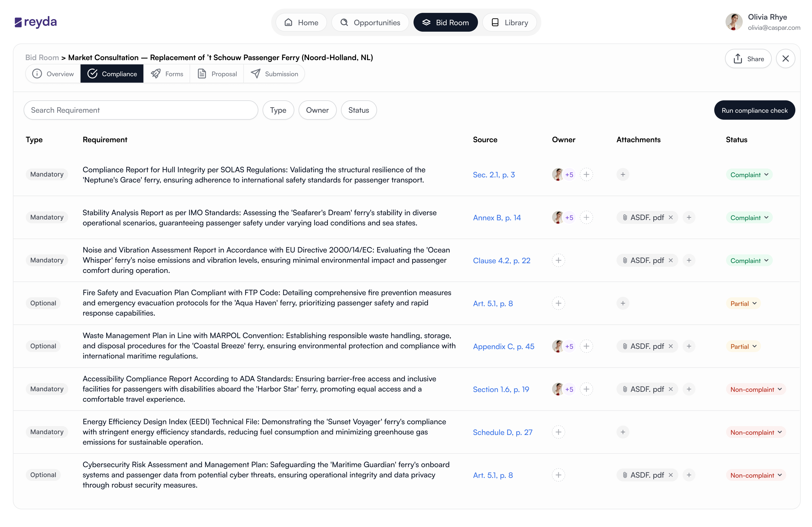
Task: Add attachment to Noise and Vibration row
Action: coord(689,261)
